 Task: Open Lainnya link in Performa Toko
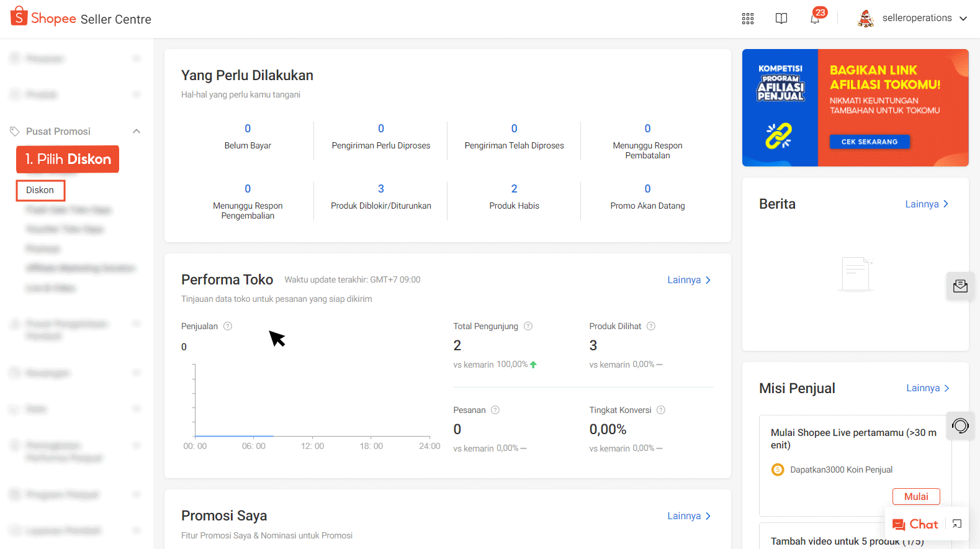pyautogui.click(x=689, y=280)
